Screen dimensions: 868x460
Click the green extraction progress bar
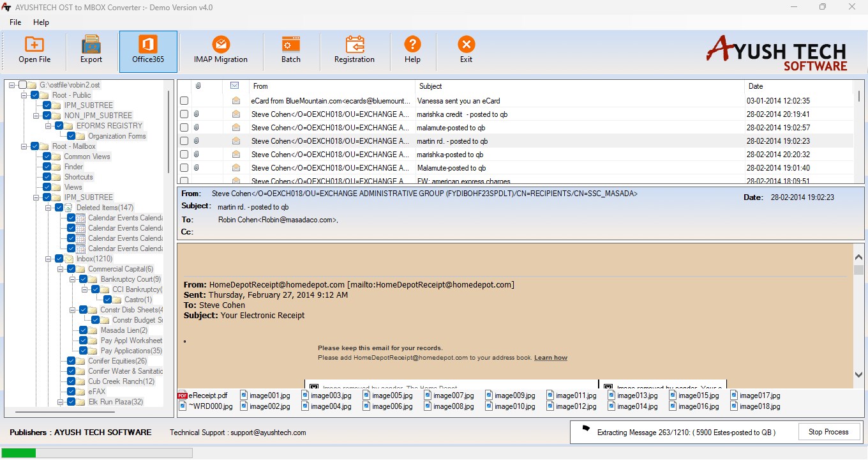click(x=19, y=453)
